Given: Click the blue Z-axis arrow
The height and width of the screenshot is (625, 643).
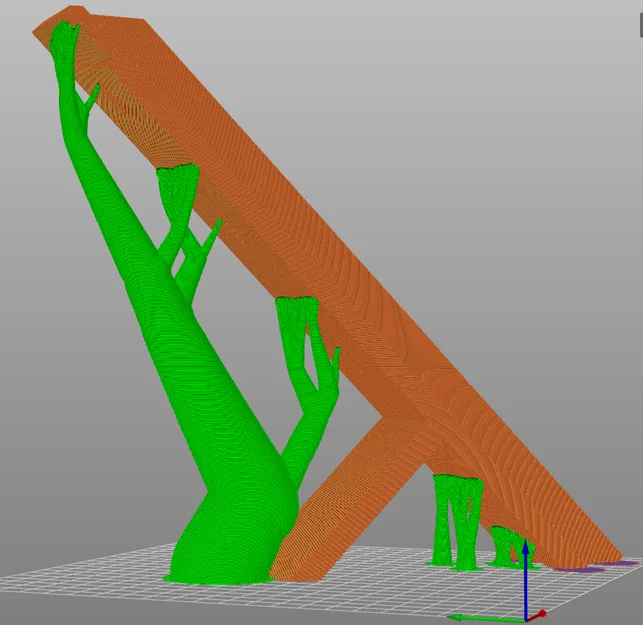Looking at the screenshot, I should pos(525,578).
